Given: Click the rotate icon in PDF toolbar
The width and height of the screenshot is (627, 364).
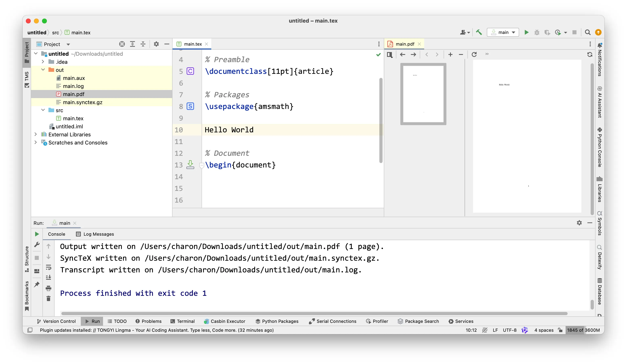Looking at the screenshot, I should click(474, 54).
